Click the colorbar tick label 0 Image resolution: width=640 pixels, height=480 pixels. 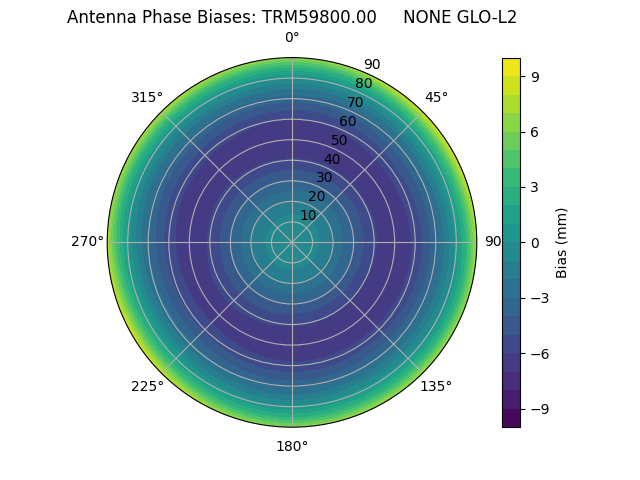(x=536, y=242)
